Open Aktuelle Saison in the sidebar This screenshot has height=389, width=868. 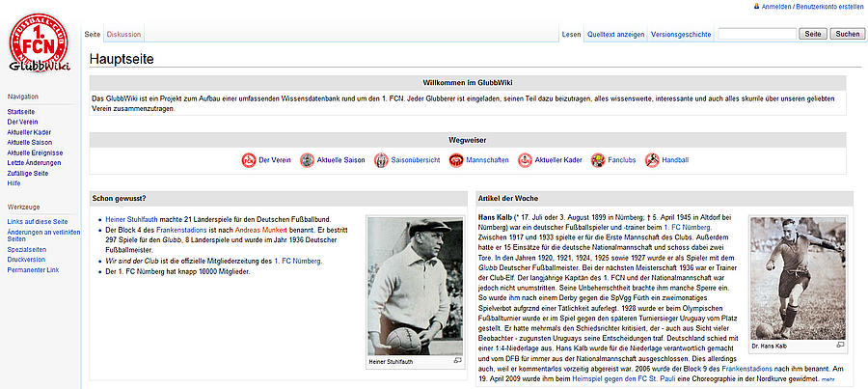click(29, 143)
